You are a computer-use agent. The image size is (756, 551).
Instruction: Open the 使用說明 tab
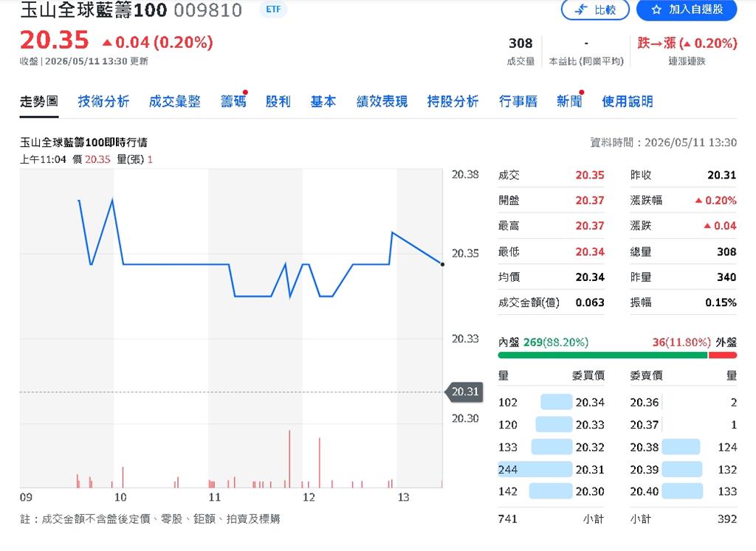click(x=628, y=102)
